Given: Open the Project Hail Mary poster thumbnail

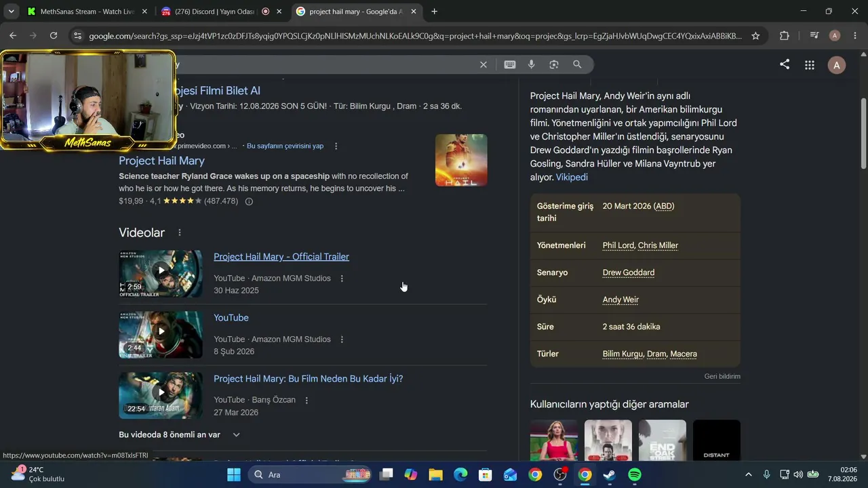Looking at the screenshot, I should 461,160.
